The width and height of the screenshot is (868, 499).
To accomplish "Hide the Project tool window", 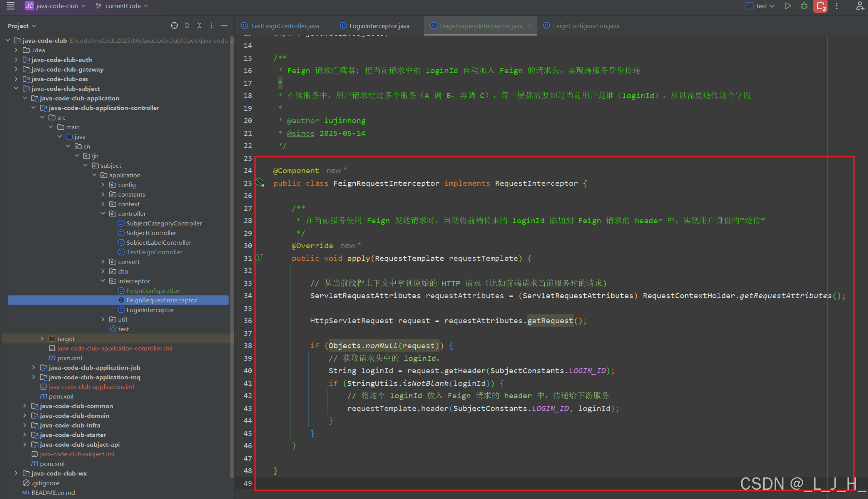I will click(x=224, y=25).
